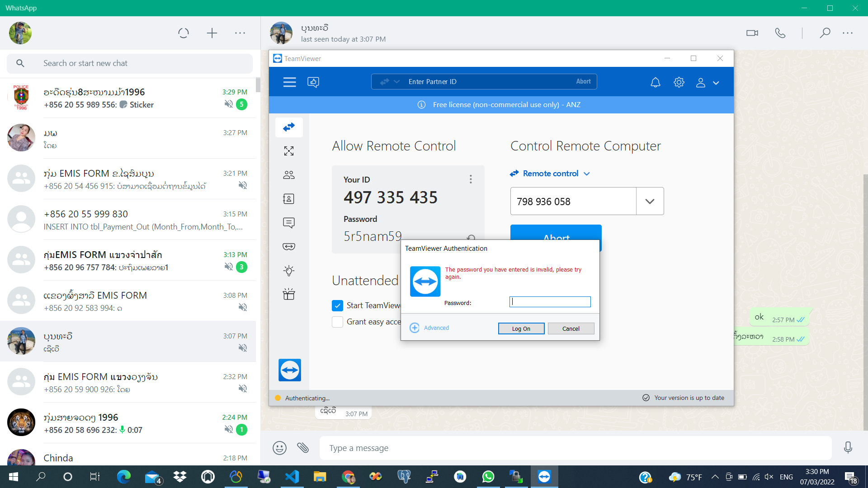Open TeamViewer hamburger menu
The image size is (868, 488).
tap(289, 82)
